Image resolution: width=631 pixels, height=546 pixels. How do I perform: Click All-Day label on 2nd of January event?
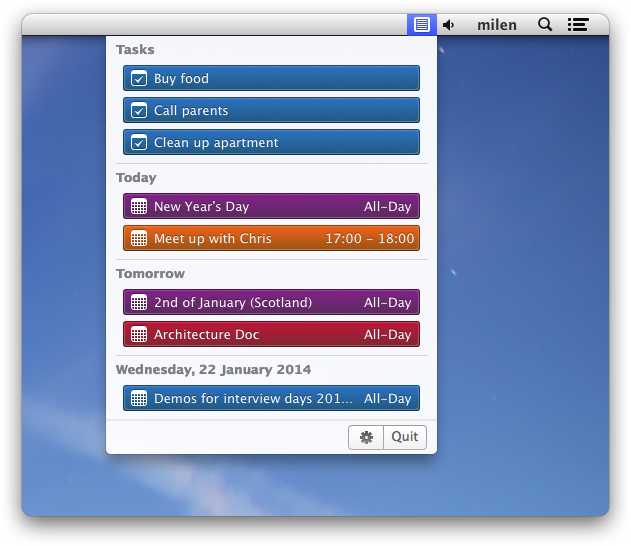pyautogui.click(x=388, y=302)
